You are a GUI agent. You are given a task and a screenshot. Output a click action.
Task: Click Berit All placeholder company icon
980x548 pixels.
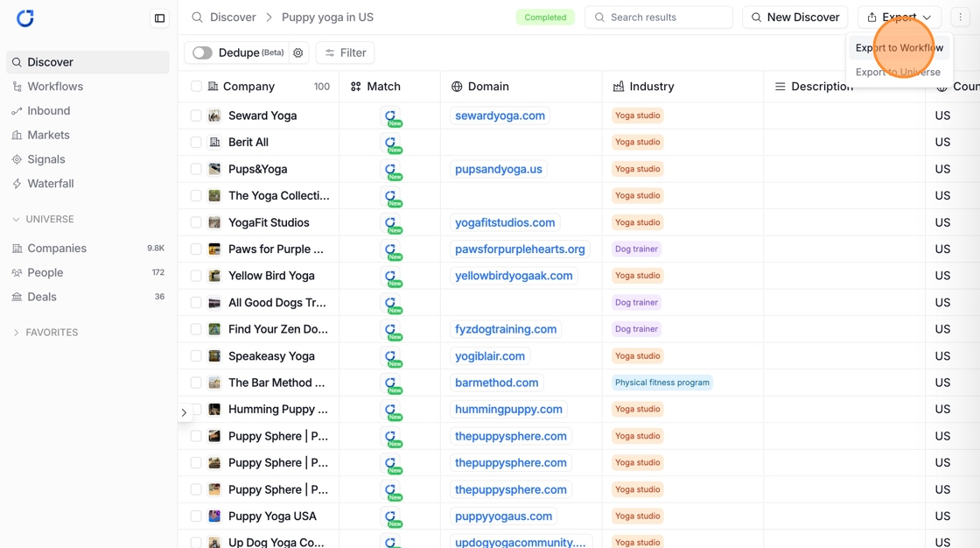pos(214,142)
